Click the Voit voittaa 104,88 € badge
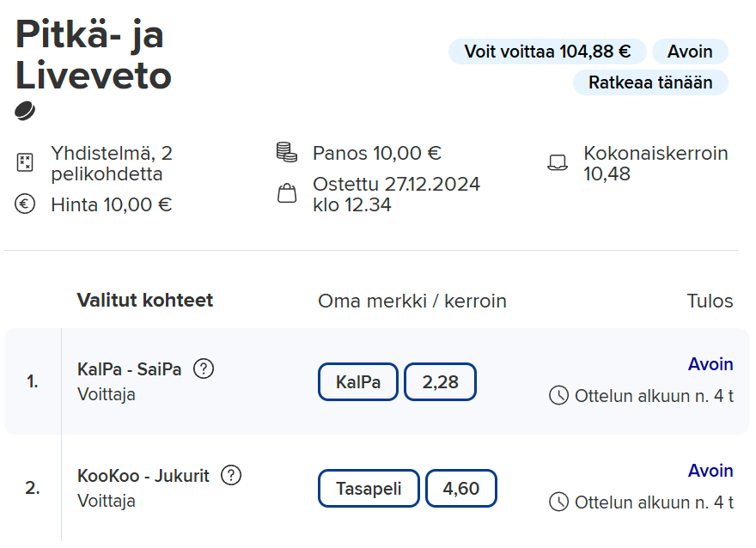The image size is (756, 548). tap(547, 51)
